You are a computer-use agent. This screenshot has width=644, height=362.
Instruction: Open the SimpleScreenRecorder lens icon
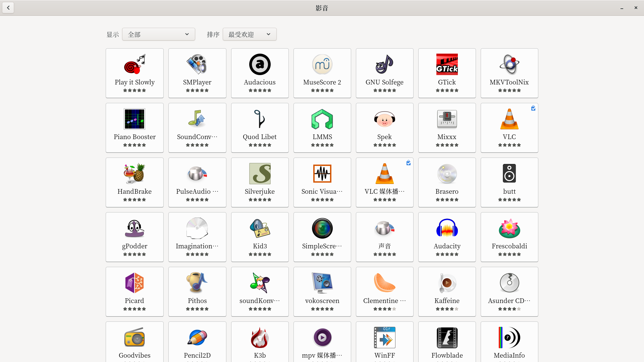322,228
